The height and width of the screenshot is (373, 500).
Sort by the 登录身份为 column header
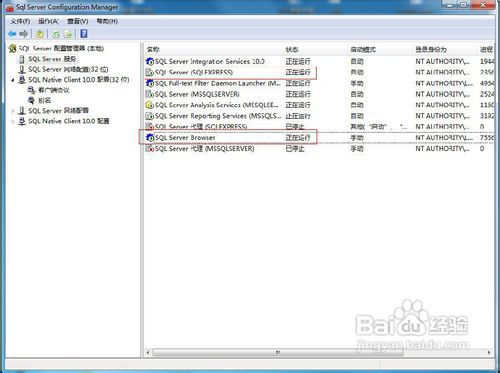tap(431, 49)
